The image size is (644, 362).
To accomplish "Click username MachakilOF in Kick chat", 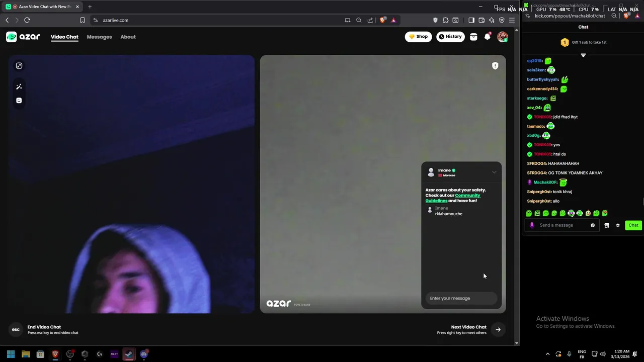I will tap(545, 183).
